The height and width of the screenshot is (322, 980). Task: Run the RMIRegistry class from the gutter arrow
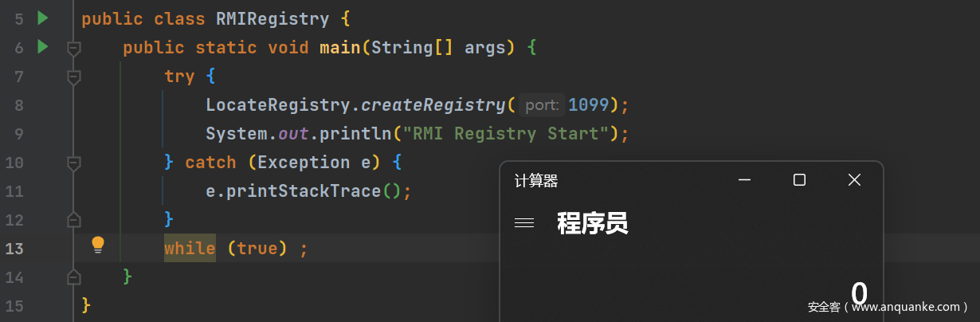(x=43, y=18)
